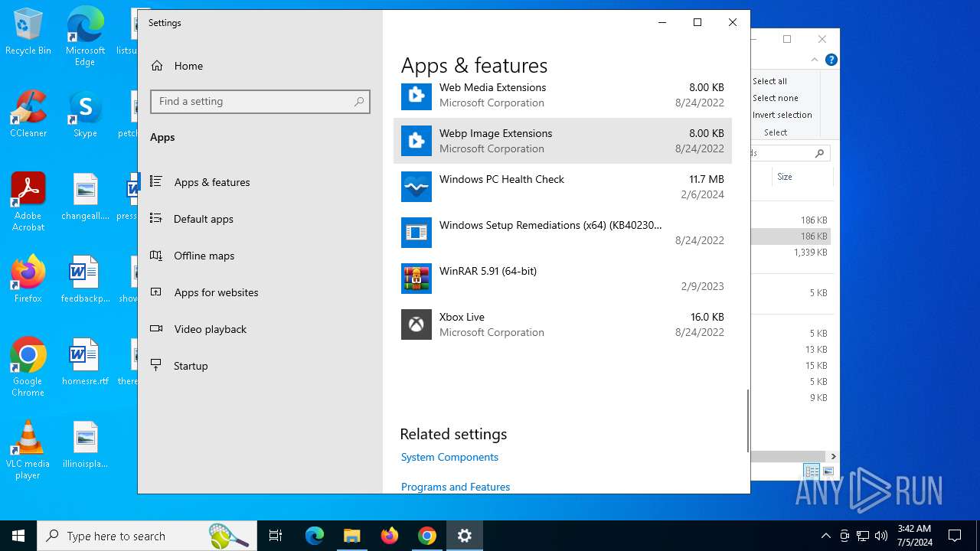Click the Size column header in Explorer
980x551 pixels.
coord(785,177)
